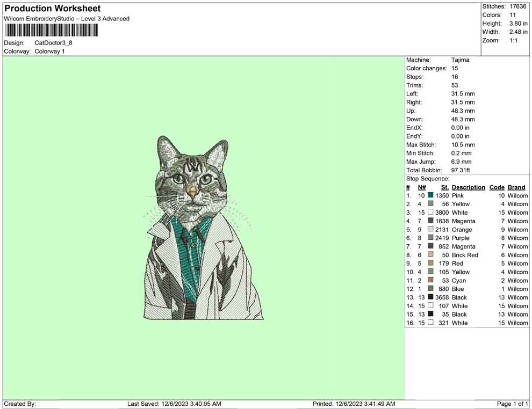Select the Black thread chip for stop 13
The width and height of the screenshot is (532, 409).
[430, 297]
